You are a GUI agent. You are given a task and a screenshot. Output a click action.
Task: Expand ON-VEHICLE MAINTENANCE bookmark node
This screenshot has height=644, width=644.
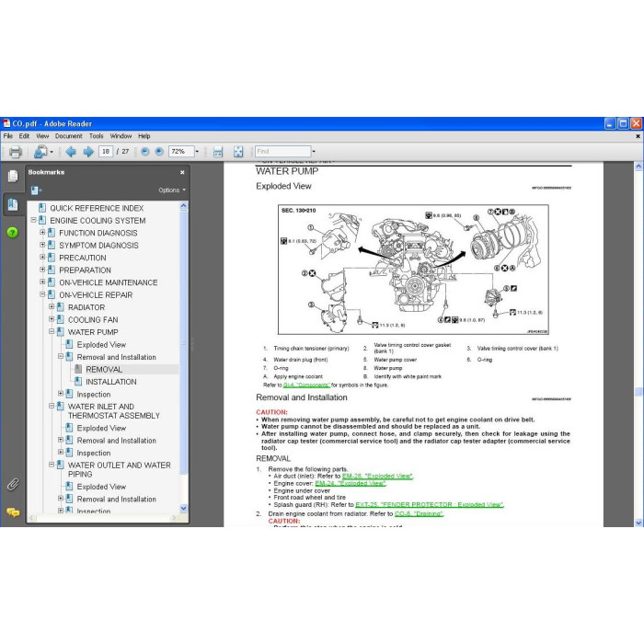[x=42, y=282]
